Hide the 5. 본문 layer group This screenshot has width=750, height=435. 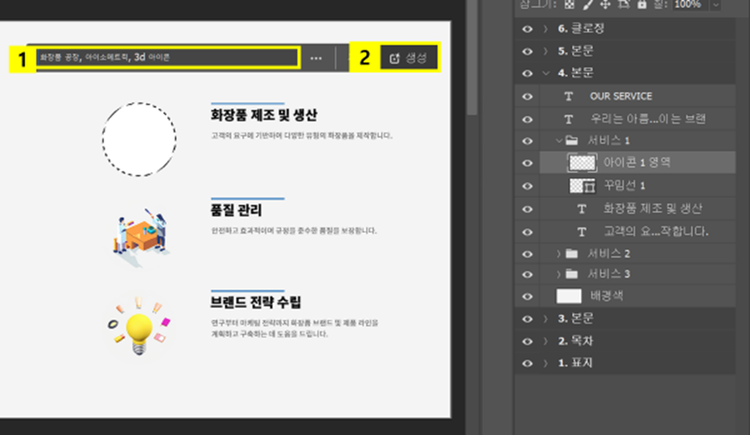click(x=527, y=51)
